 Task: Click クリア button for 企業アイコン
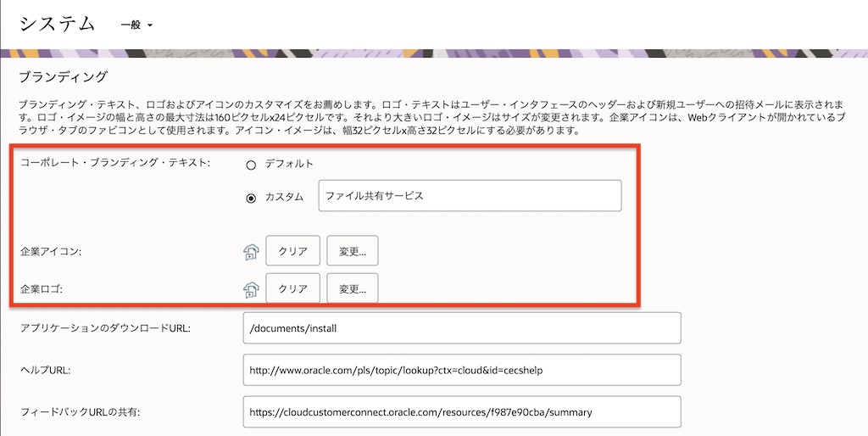292,251
